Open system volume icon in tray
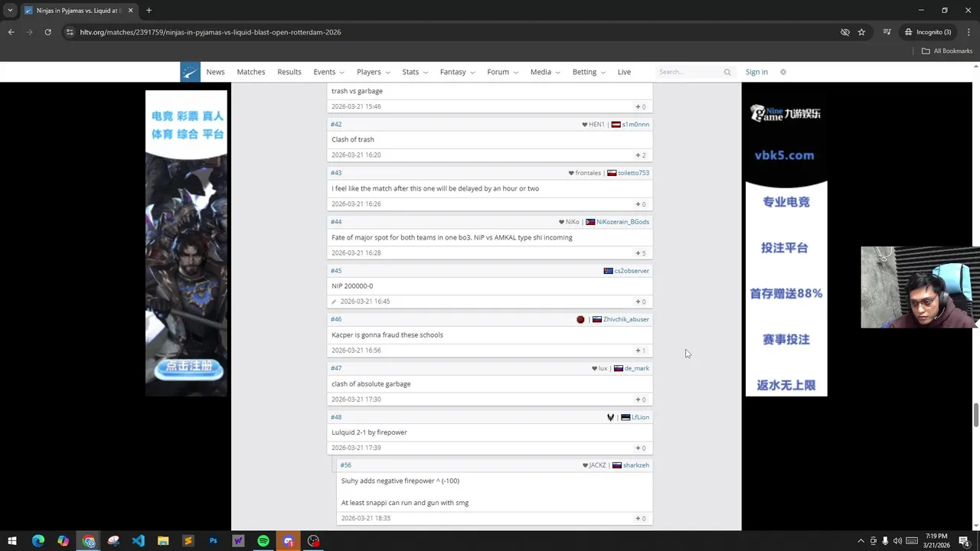 897,541
